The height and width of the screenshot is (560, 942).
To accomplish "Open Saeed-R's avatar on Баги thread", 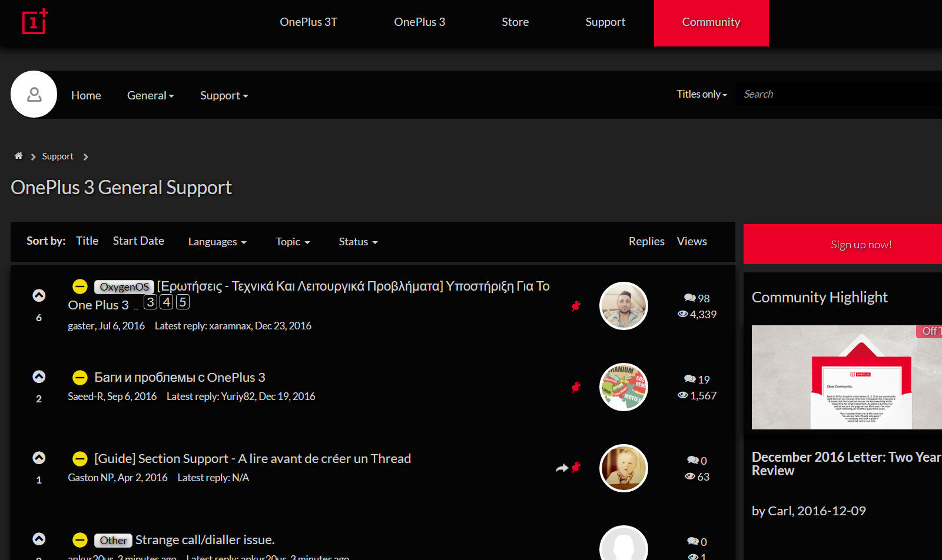I will click(623, 387).
